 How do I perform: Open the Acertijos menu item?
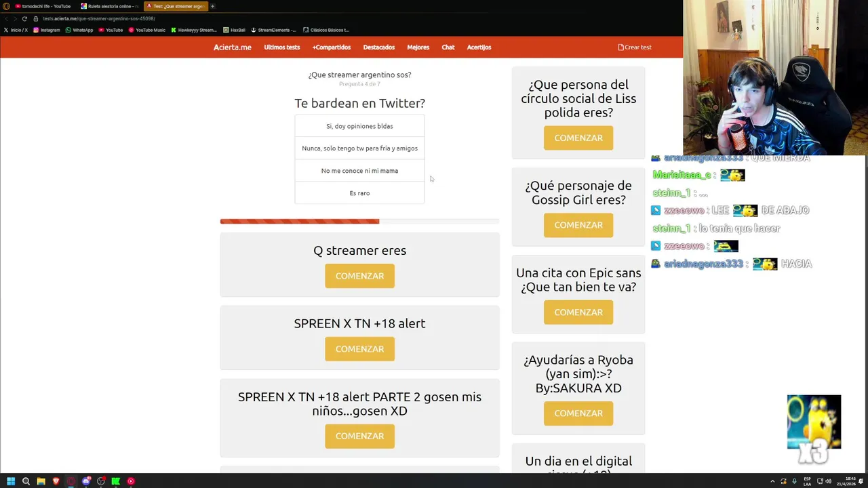point(479,47)
